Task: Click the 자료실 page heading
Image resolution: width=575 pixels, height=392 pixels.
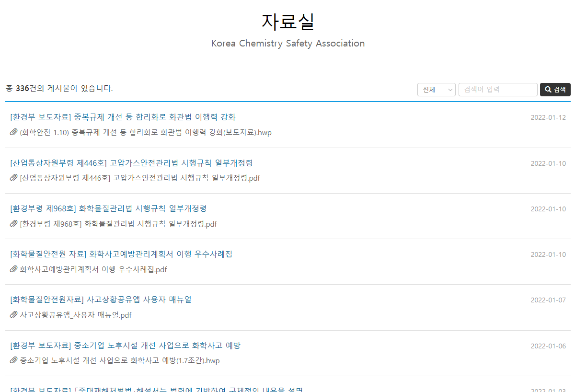Action: (x=288, y=21)
